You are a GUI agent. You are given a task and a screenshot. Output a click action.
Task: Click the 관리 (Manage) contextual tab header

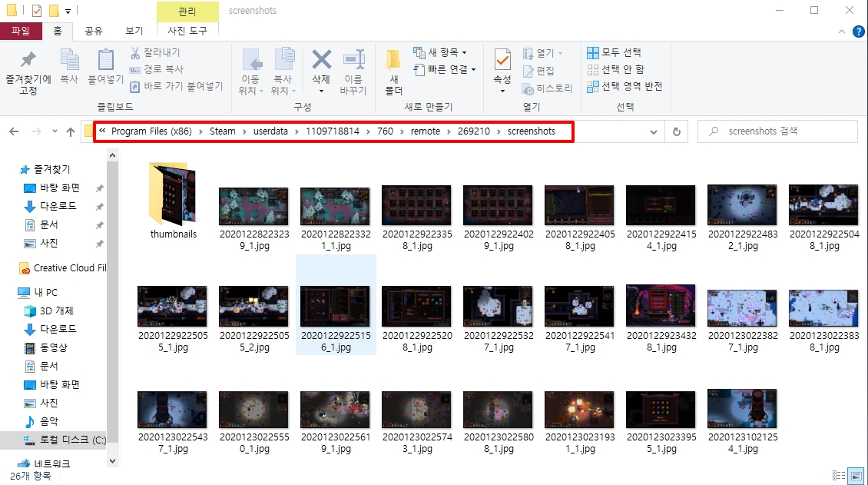pyautogui.click(x=187, y=11)
